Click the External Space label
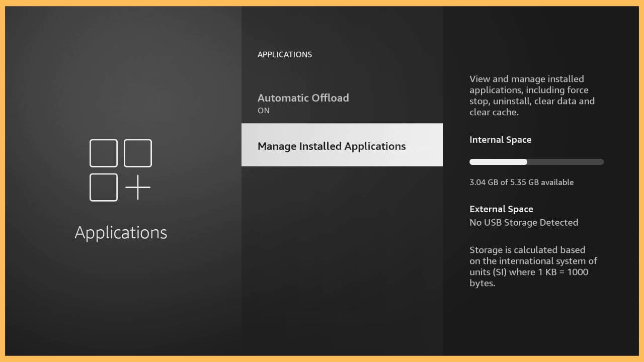 [x=501, y=209]
